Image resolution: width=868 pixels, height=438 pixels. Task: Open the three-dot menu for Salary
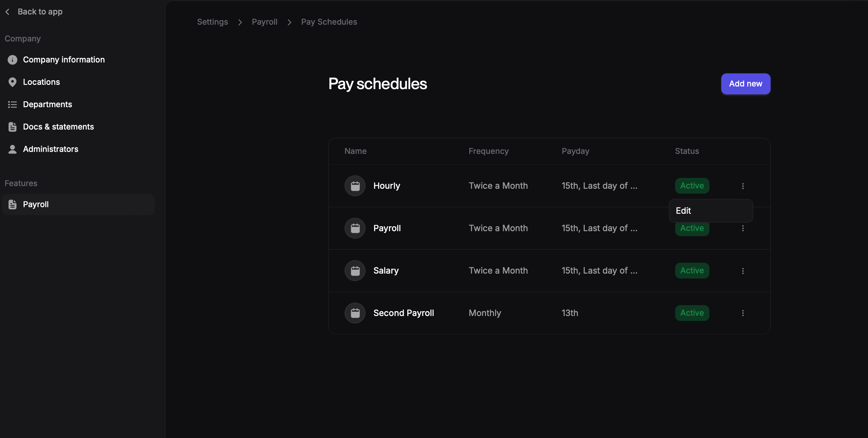click(743, 271)
